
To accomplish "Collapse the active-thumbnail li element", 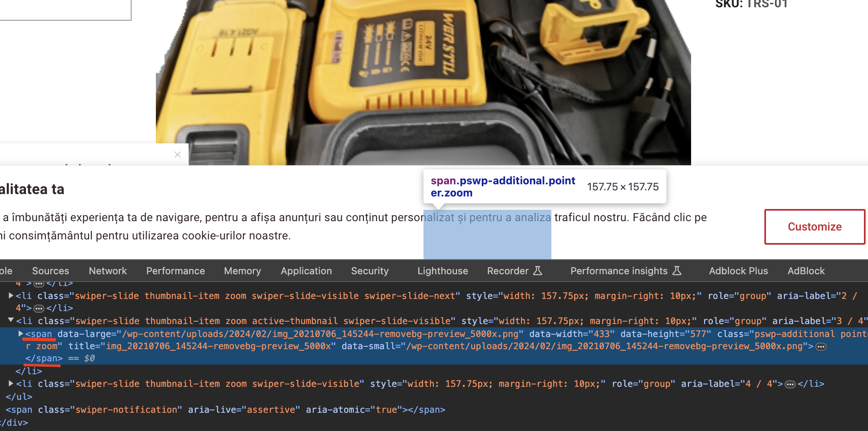I will click(x=11, y=320).
